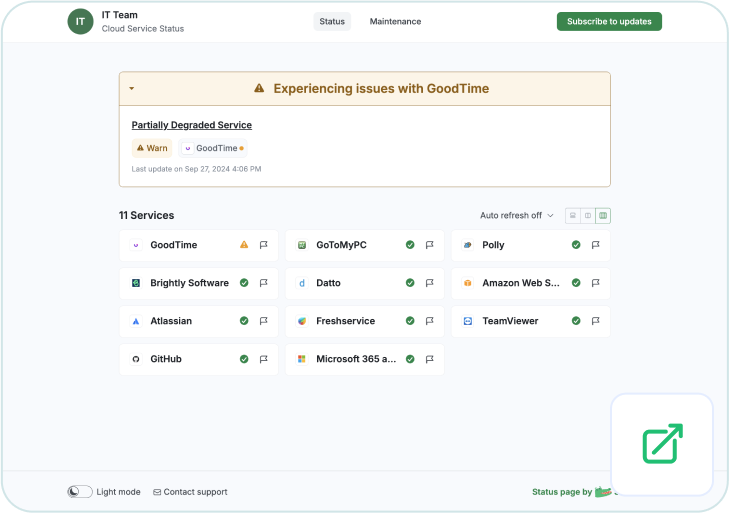Click the flag icon for Freshservice
The width and height of the screenshot is (729, 513).
(x=430, y=321)
